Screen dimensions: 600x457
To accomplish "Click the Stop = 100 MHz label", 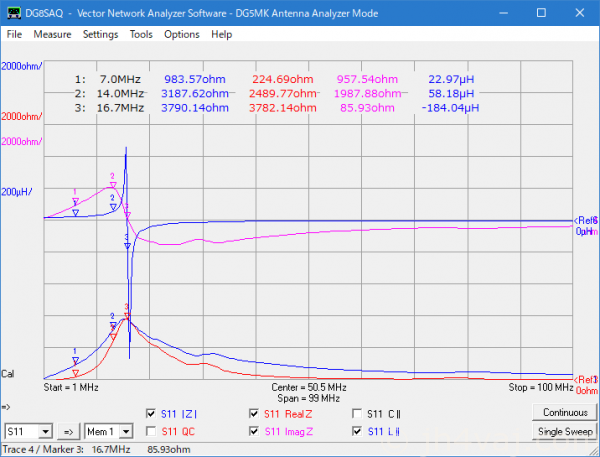I will [540, 387].
